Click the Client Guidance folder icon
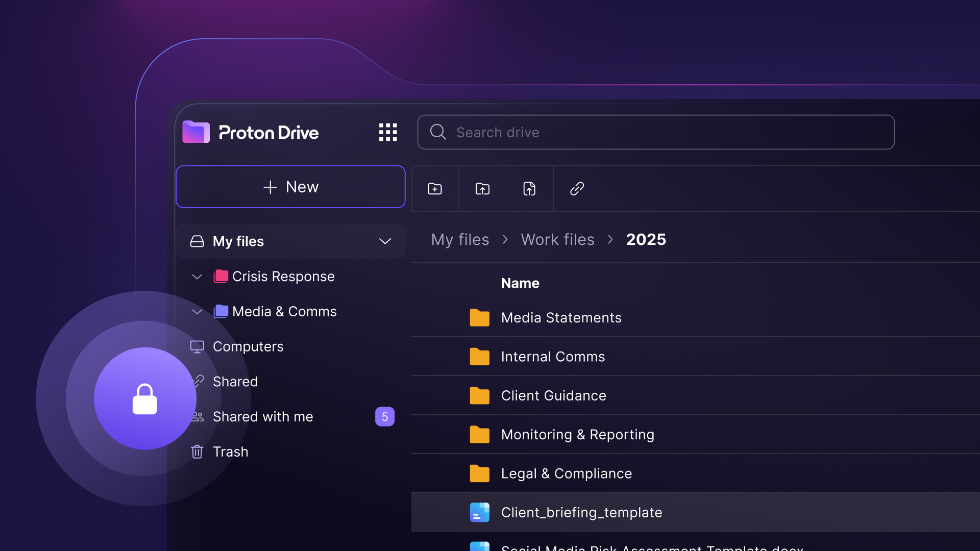 point(479,395)
